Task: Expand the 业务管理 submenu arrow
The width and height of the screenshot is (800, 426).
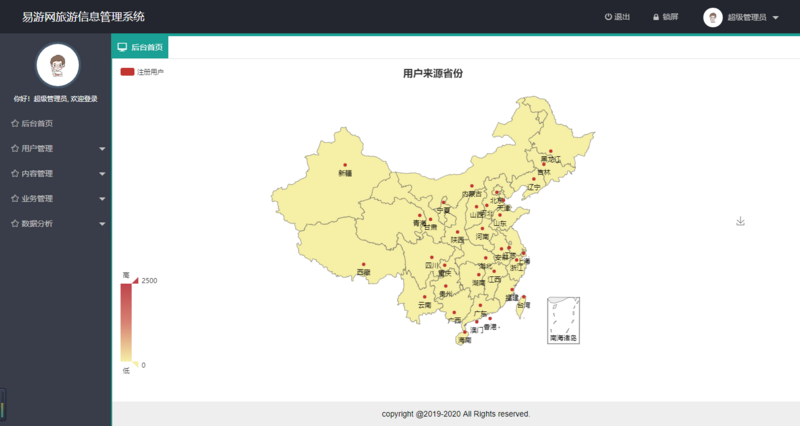Action: (x=102, y=199)
